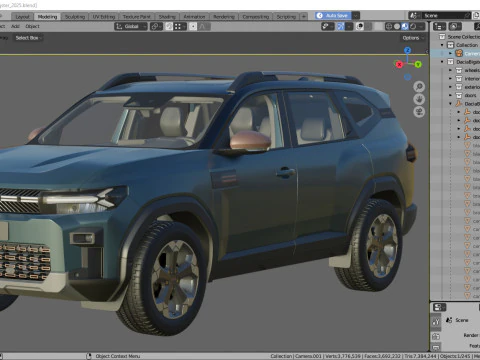
Task: Open the shading options dropdown arrow
Action: 422,26
